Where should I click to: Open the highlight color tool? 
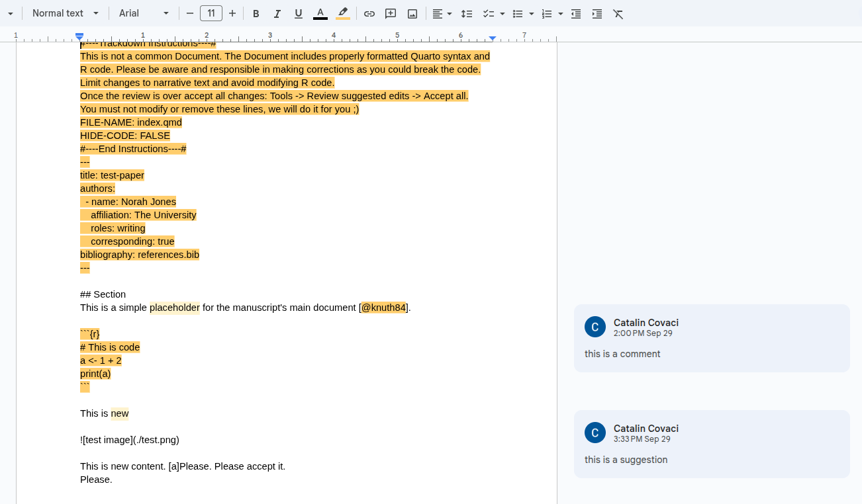point(343,14)
